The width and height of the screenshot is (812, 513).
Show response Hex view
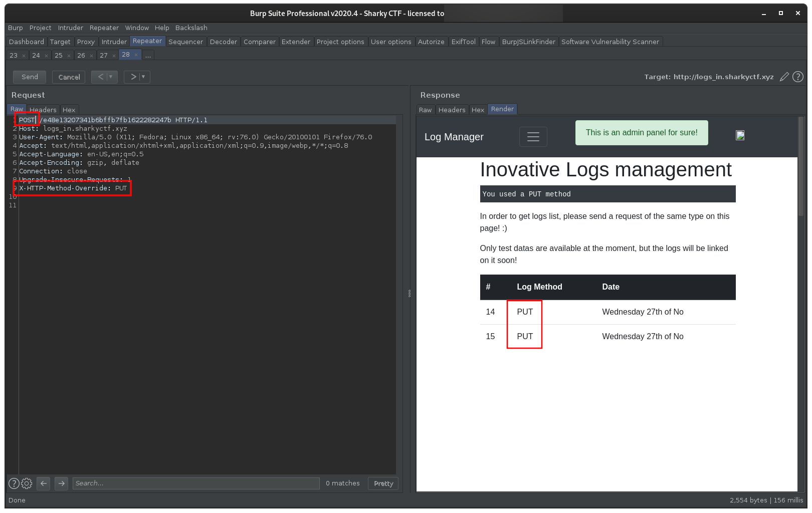pyautogui.click(x=478, y=110)
